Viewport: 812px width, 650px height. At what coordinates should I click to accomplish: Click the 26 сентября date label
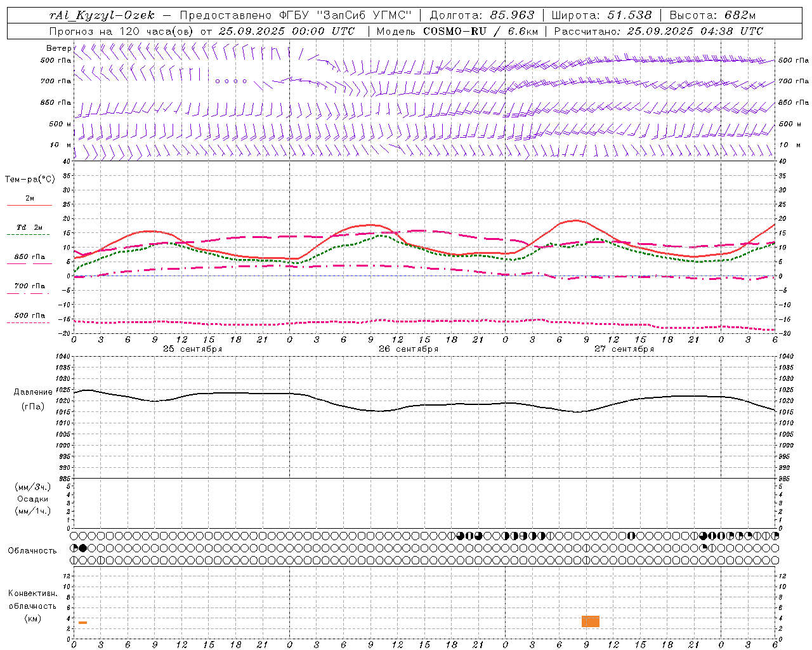[409, 349]
